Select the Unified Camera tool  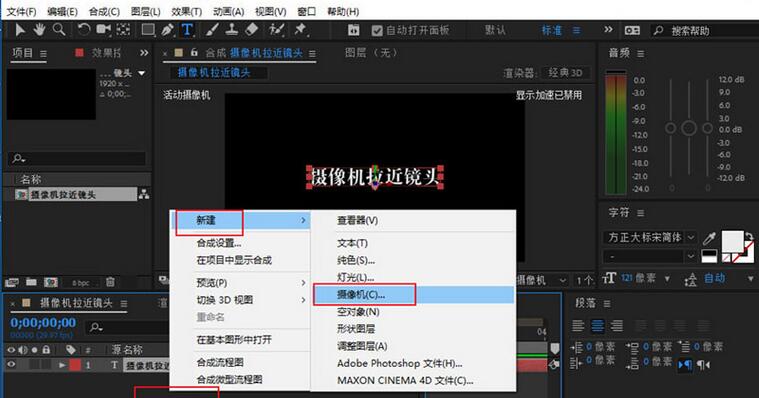pyautogui.click(x=103, y=30)
